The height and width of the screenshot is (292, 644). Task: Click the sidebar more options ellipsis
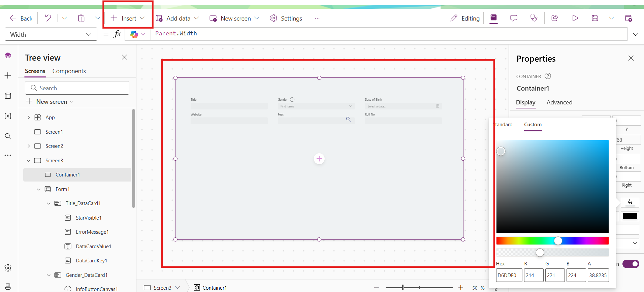pyautogui.click(x=8, y=155)
